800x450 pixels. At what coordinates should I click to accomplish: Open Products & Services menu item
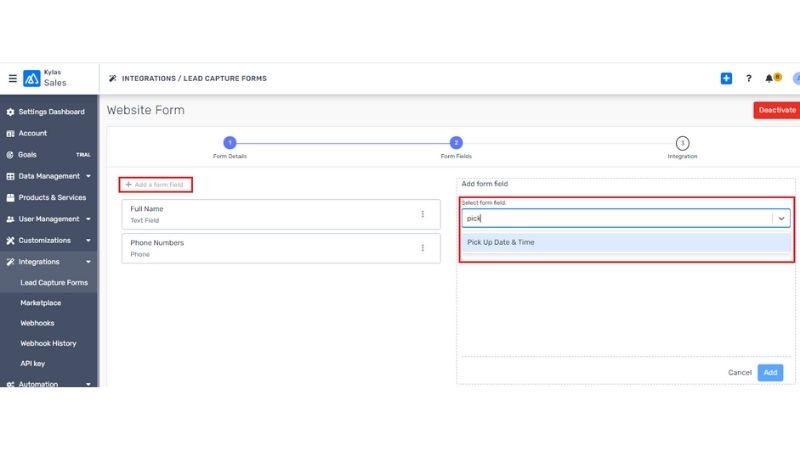coord(52,197)
